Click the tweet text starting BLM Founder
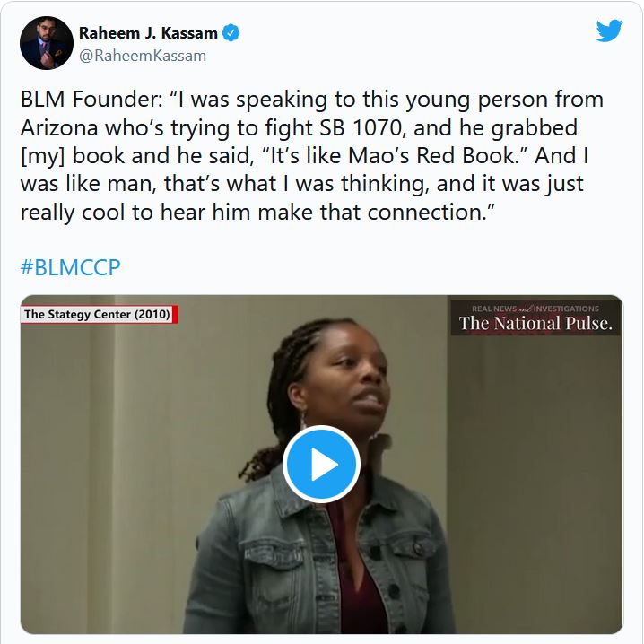Viewport: 644px width, 644px height. coord(312,155)
